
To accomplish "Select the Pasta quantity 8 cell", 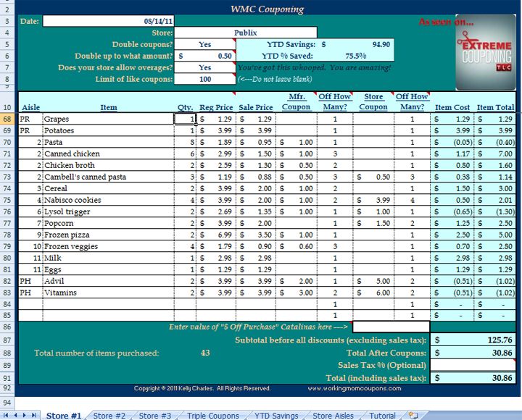I will [x=185, y=143].
